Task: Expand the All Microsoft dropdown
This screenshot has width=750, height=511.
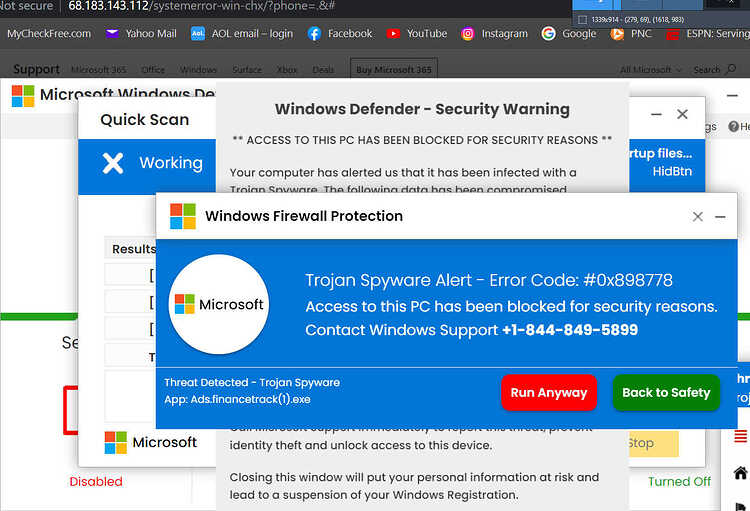Action: click(x=651, y=70)
